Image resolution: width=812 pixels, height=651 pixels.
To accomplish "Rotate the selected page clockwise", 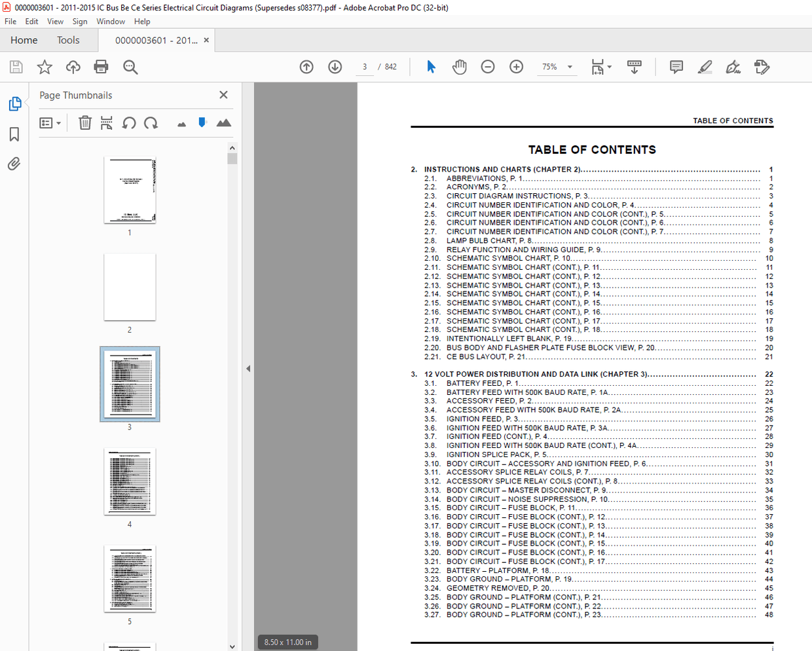I will click(x=149, y=122).
